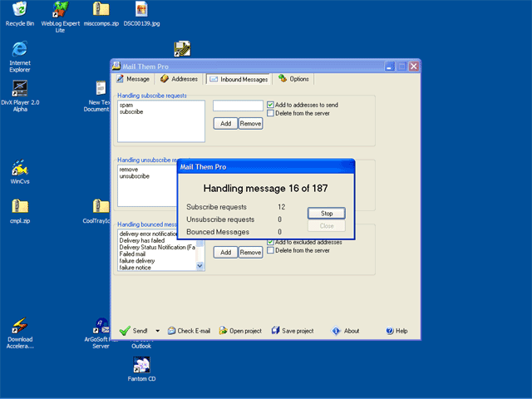The height and width of the screenshot is (399, 532).
Task: Stop the message handling progress
Action: [x=327, y=213]
